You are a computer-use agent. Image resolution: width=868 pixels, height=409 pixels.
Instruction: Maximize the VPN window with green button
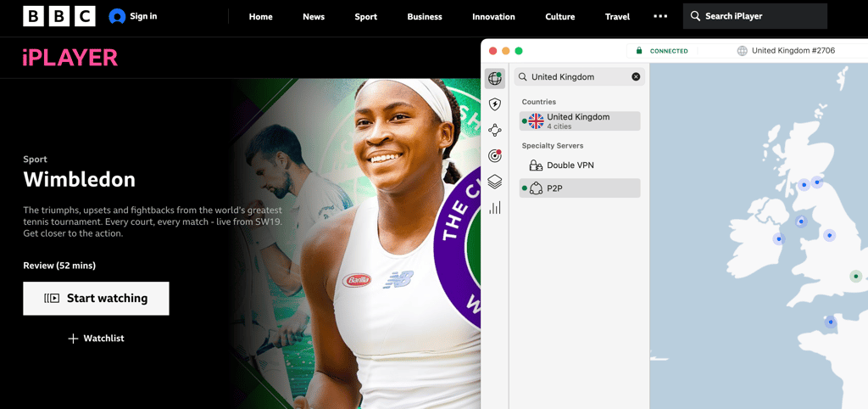point(519,51)
